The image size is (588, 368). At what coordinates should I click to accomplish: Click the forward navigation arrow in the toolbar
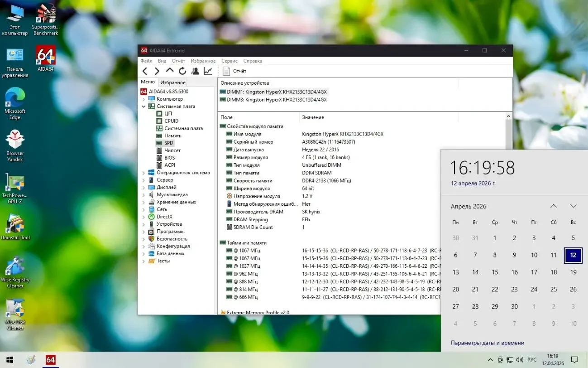157,71
